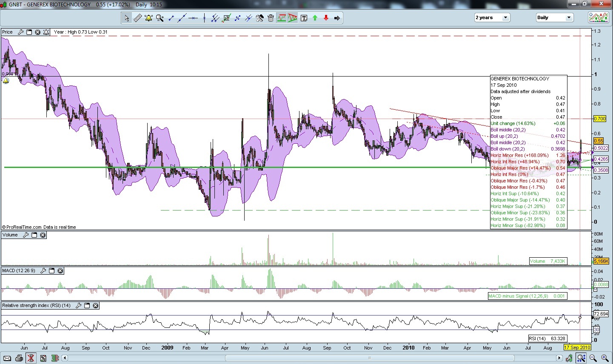Click the yellow 17 Sep 2010 date label
The height and width of the screenshot is (364, 613).
click(577, 347)
